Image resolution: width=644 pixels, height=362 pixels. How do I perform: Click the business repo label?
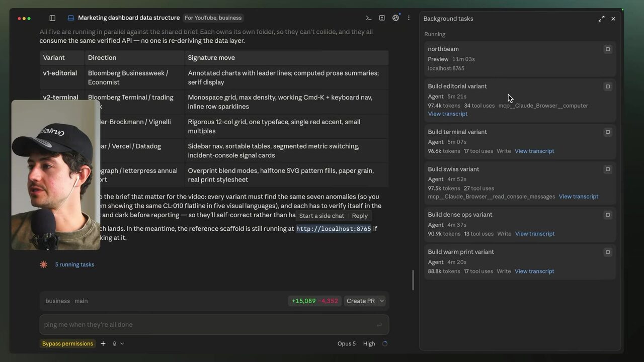[57, 301]
